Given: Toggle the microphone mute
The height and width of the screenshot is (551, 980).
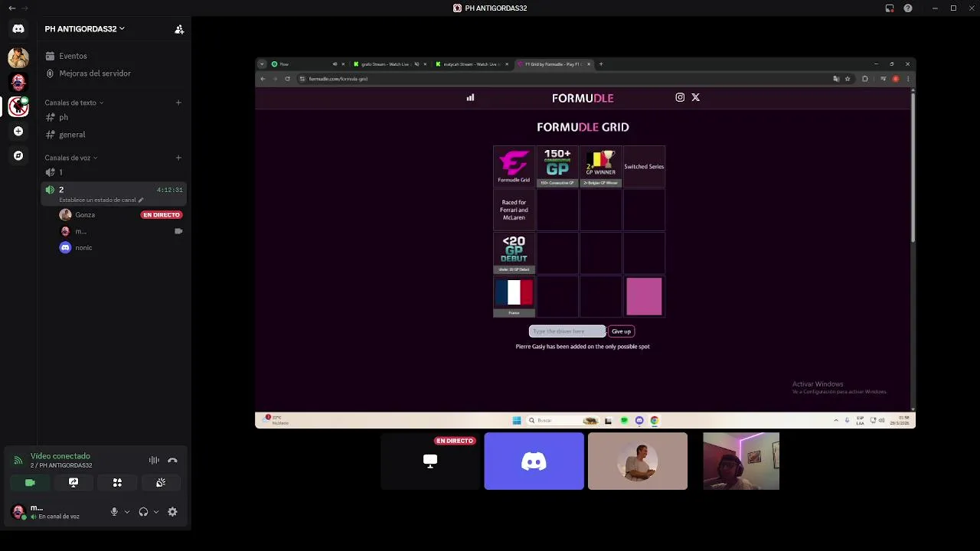Looking at the screenshot, I should [114, 512].
